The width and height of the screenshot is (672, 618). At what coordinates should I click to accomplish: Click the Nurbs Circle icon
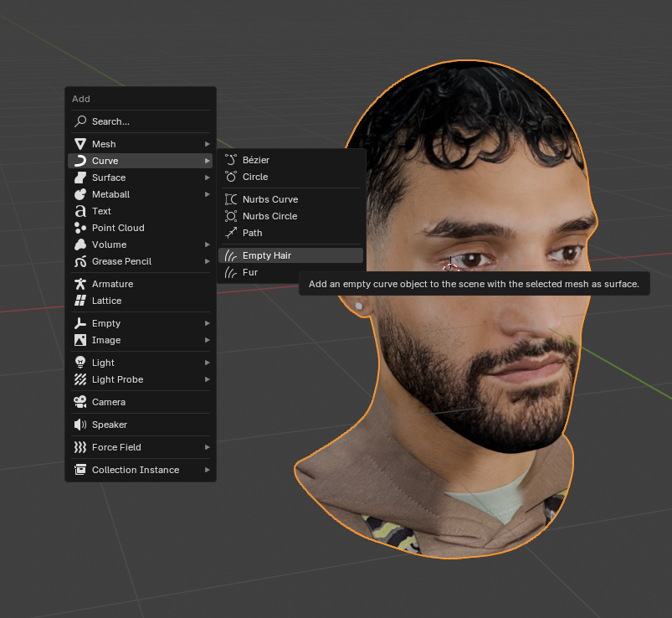[231, 216]
